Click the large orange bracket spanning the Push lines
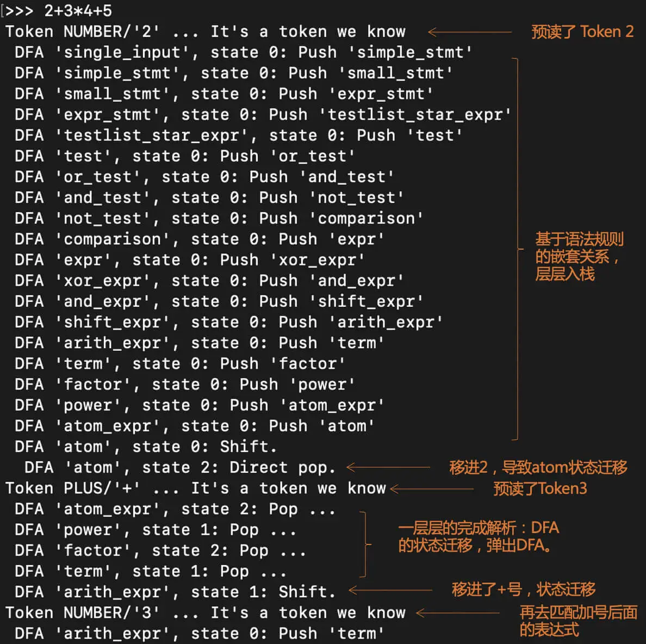 [516, 249]
